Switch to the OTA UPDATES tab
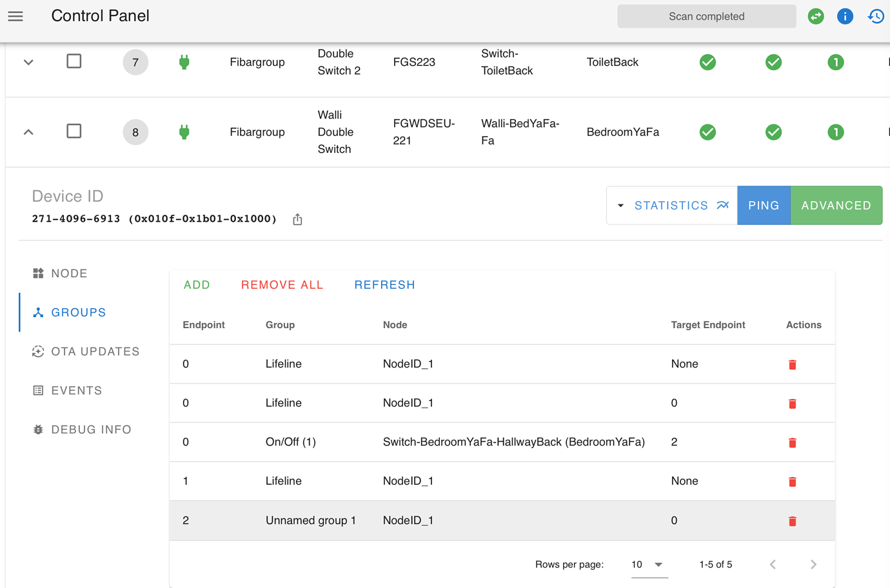 tap(95, 351)
